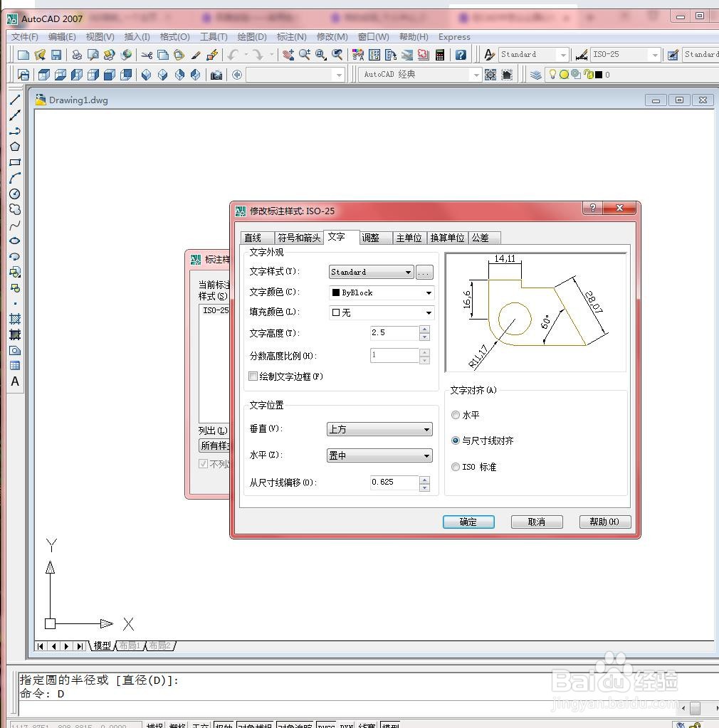
Task: Click the blue Help question mark icon
Action: (x=461, y=55)
